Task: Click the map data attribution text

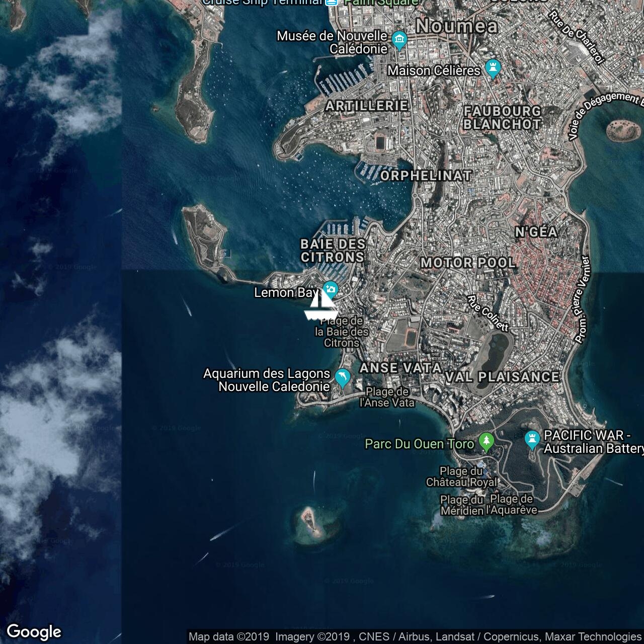Action: (415, 637)
